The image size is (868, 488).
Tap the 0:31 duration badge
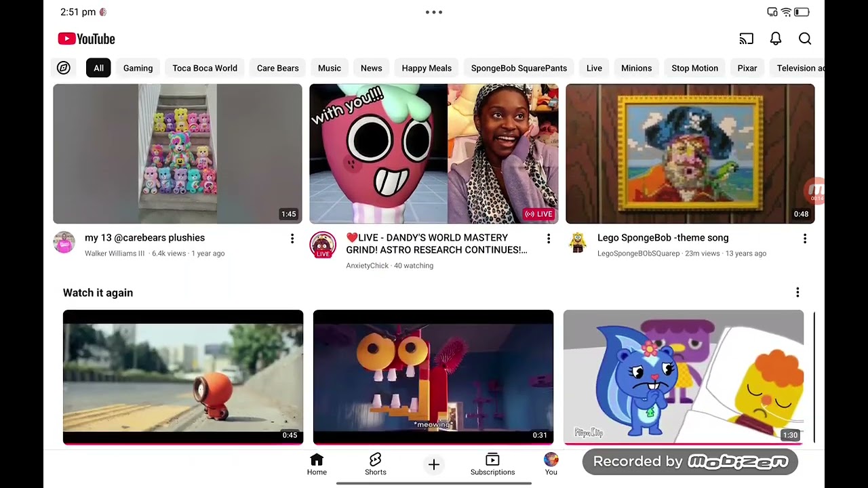tap(540, 435)
